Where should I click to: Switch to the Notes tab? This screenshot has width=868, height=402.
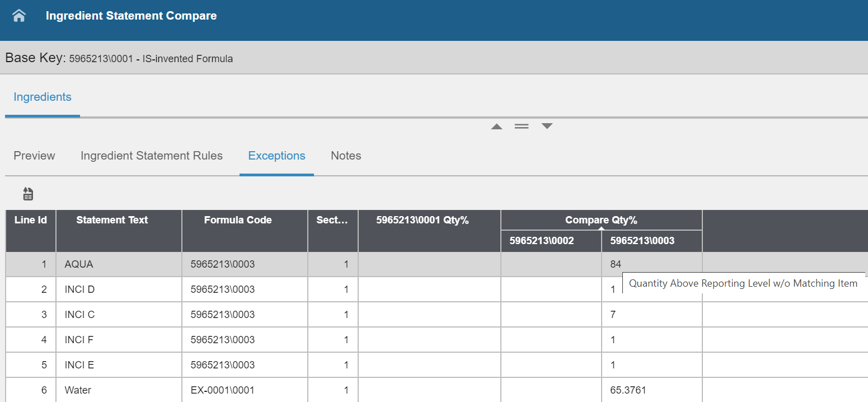[x=346, y=156]
